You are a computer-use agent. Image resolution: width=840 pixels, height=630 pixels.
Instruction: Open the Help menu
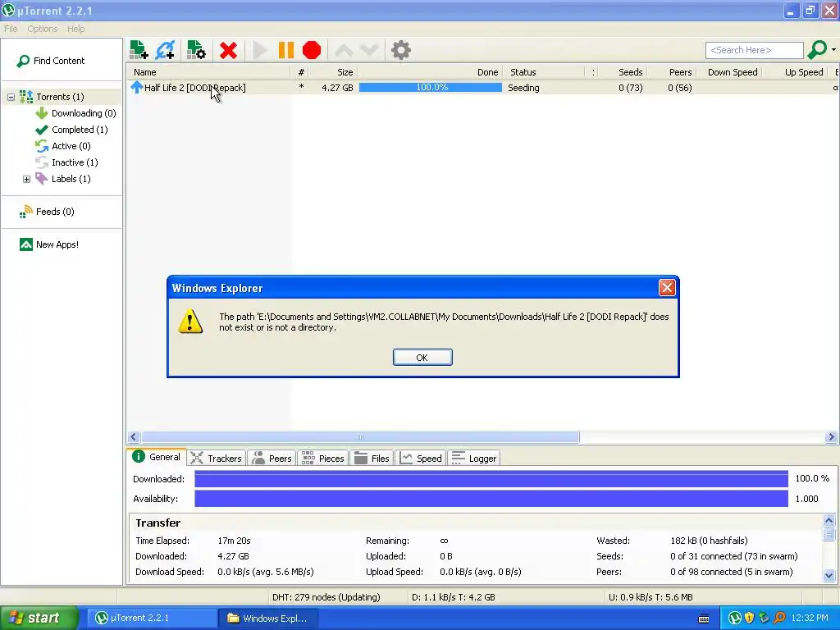75,29
